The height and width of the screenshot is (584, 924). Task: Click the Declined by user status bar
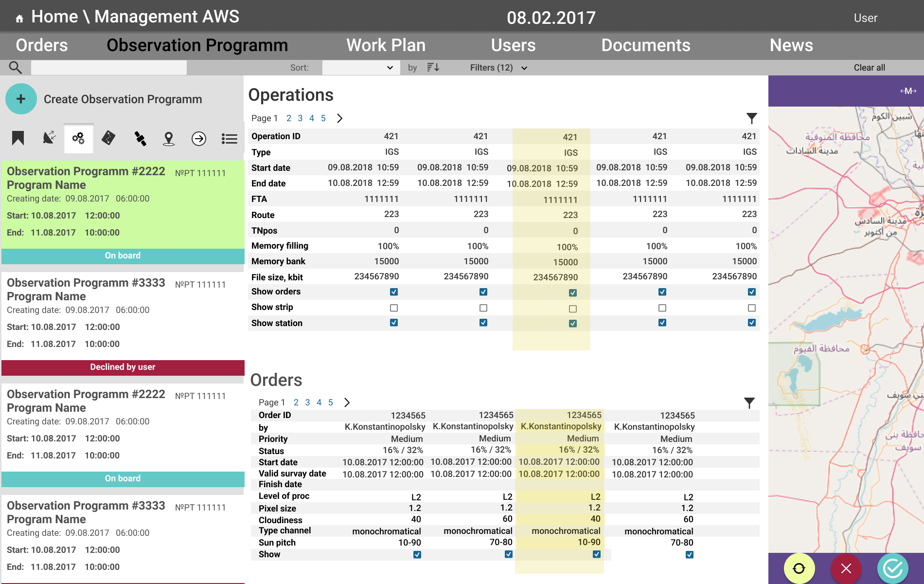coord(123,367)
